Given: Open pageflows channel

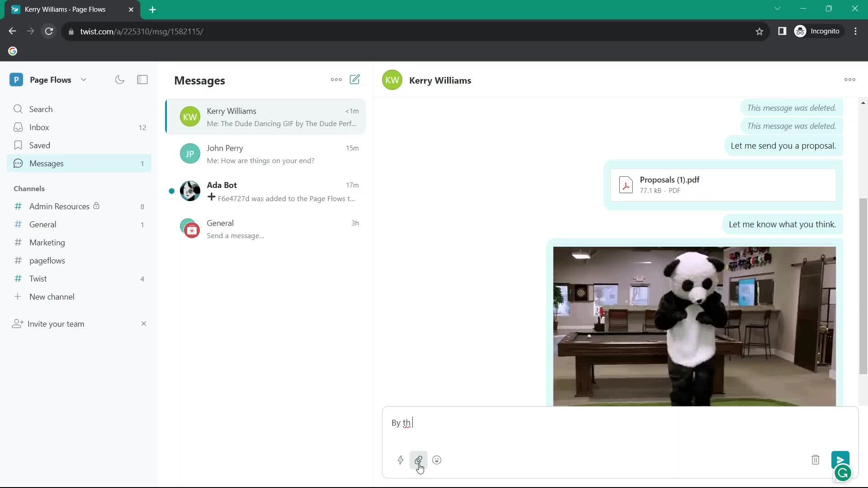Looking at the screenshot, I should 79,260.
